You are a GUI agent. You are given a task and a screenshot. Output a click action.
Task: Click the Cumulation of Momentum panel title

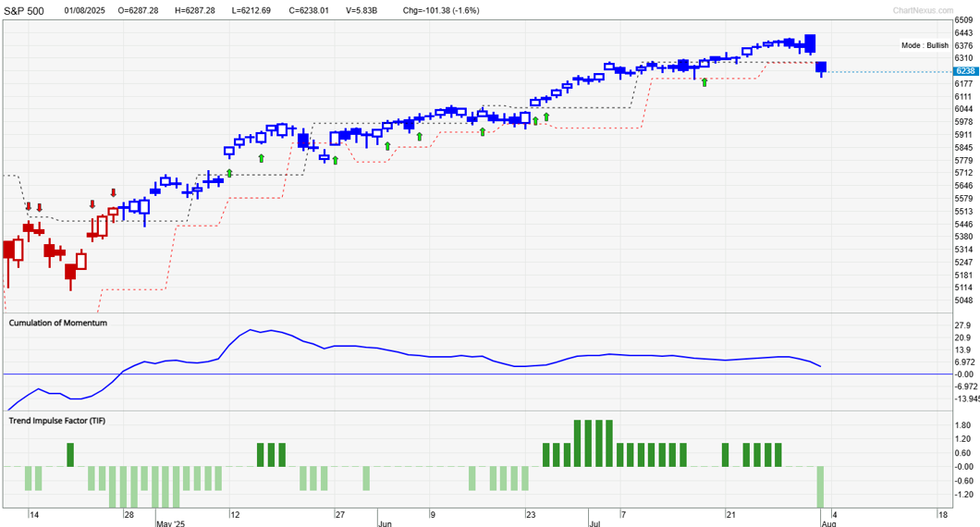(57, 323)
